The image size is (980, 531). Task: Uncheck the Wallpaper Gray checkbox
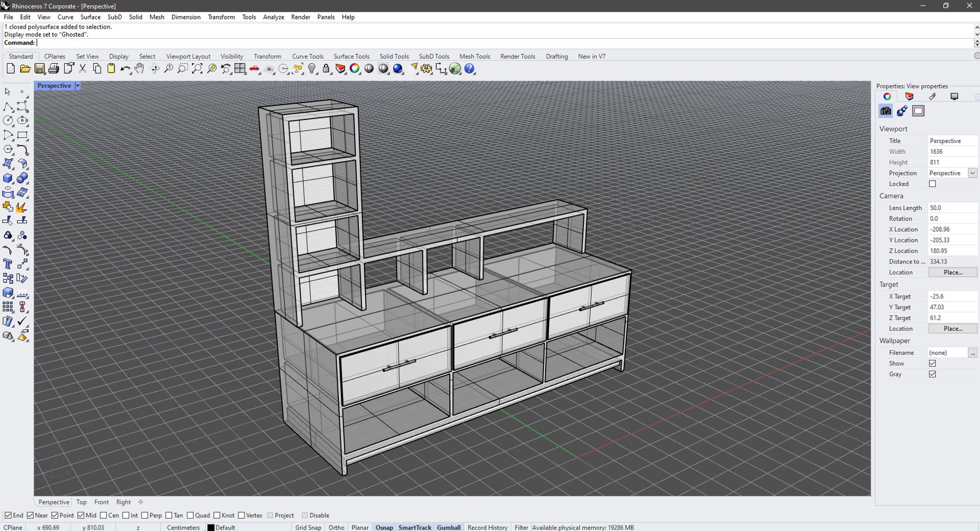coord(933,374)
